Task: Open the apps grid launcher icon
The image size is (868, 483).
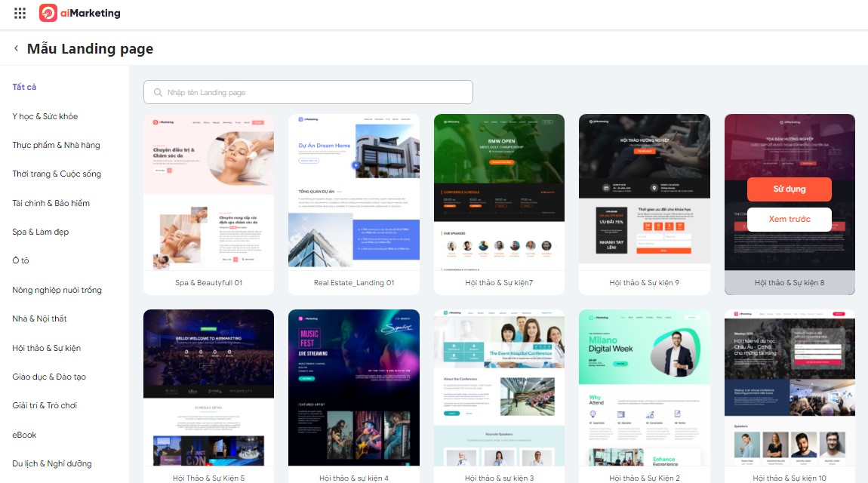Action: point(20,14)
